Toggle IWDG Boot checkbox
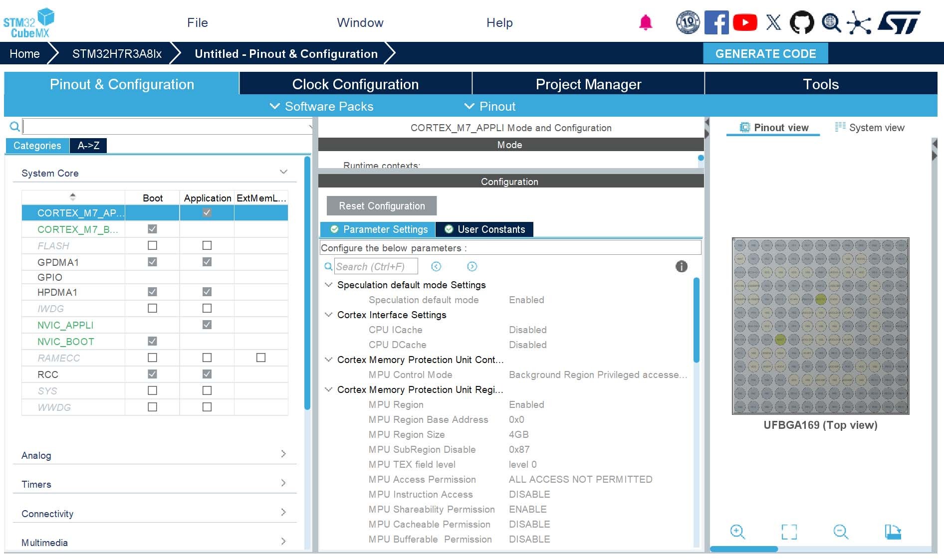This screenshot has width=944, height=560. pos(153,308)
